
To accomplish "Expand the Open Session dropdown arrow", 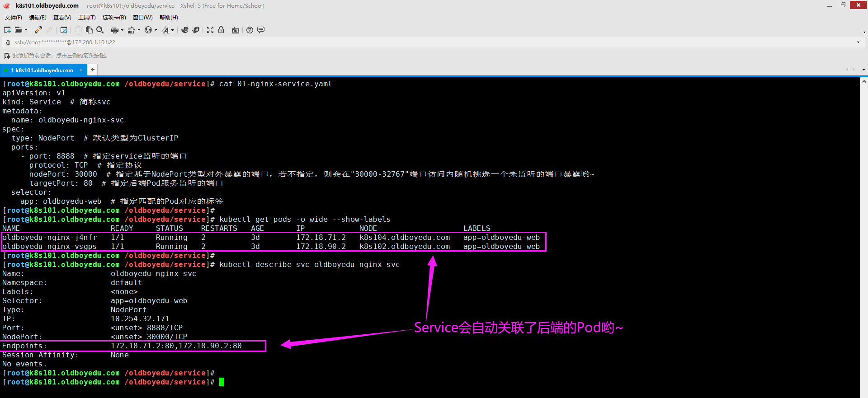I will click(26, 30).
